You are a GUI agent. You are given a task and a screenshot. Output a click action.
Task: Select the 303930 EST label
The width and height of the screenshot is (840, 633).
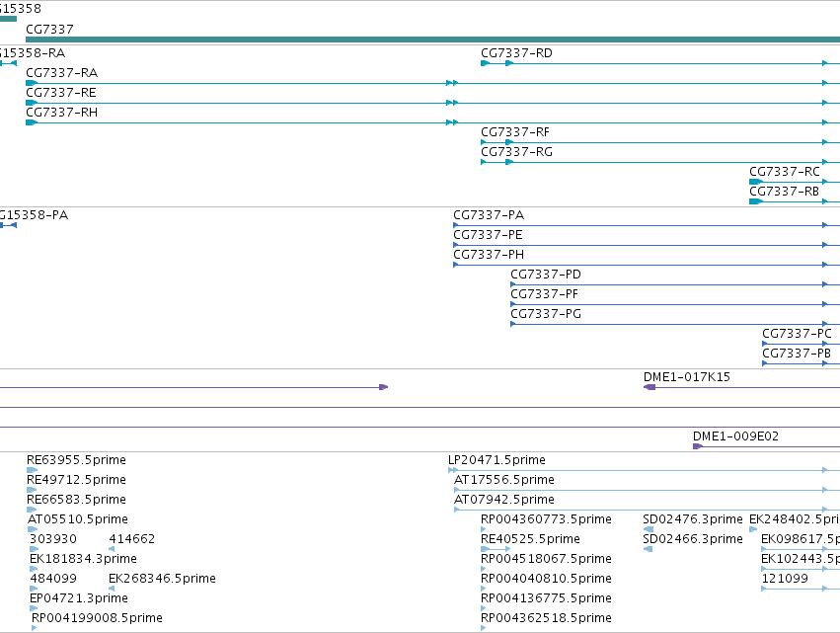point(53,539)
